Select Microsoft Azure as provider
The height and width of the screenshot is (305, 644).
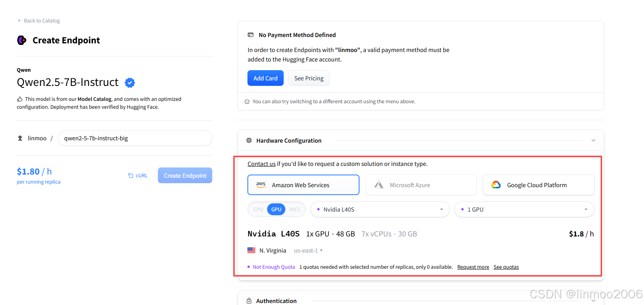tap(421, 185)
